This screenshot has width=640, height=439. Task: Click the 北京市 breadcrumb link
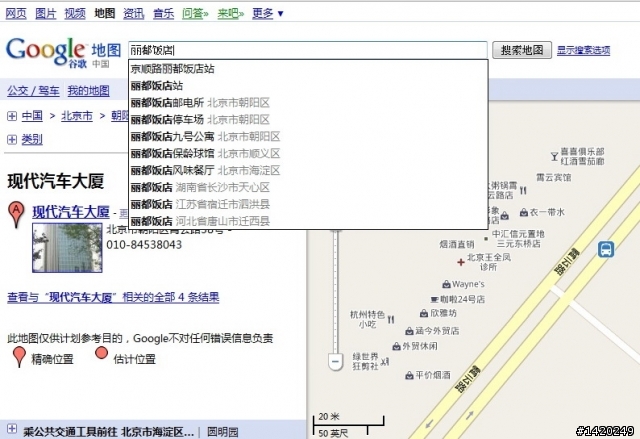77,116
